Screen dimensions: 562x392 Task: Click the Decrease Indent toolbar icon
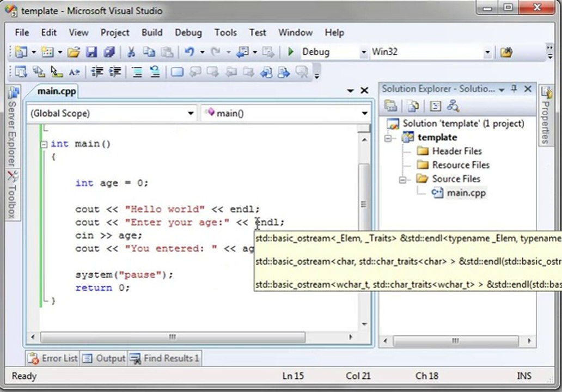click(x=97, y=72)
